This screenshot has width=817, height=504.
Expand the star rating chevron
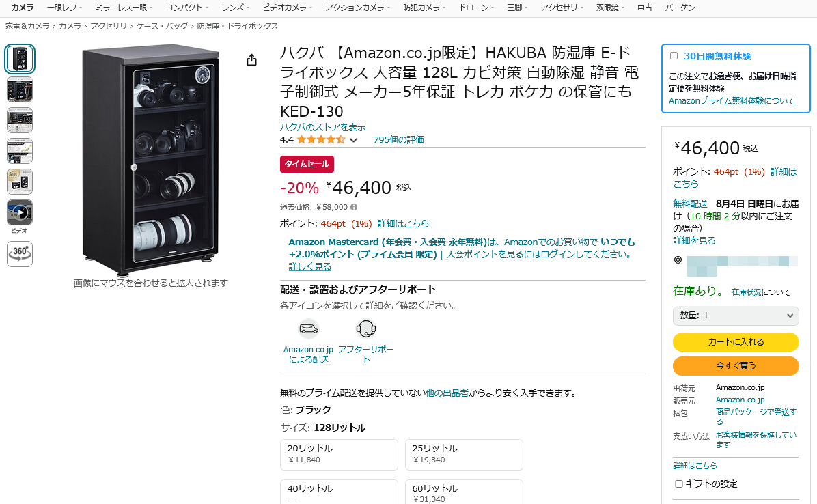353,140
